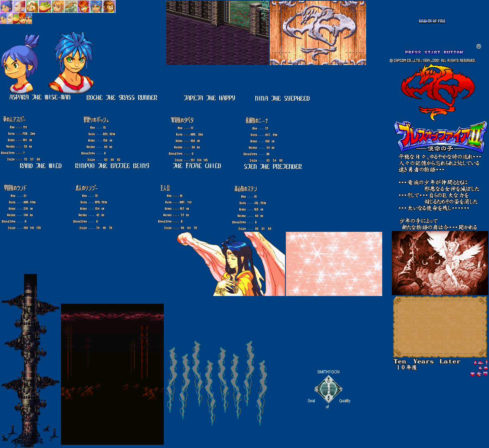The height and width of the screenshot is (448, 489).
Task: Click the Japanese name heading 高山族のステン
Action: 246,189
